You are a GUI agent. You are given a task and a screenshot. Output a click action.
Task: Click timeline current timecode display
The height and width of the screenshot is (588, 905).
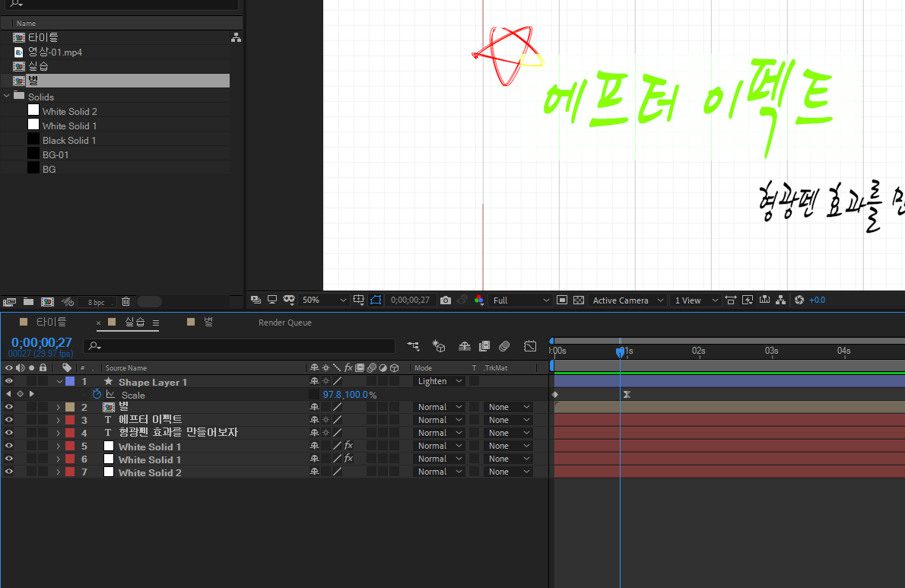42,342
